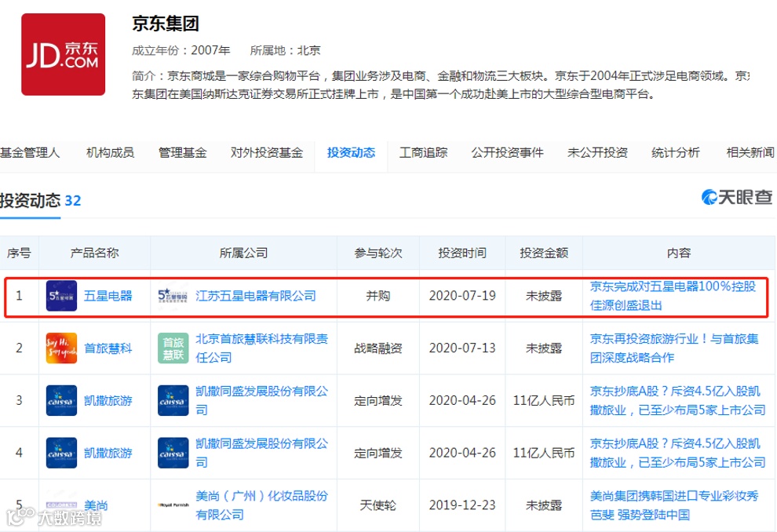
Task: Click the 首旅慧联 green company logo
Action: pyautogui.click(x=173, y=348)
